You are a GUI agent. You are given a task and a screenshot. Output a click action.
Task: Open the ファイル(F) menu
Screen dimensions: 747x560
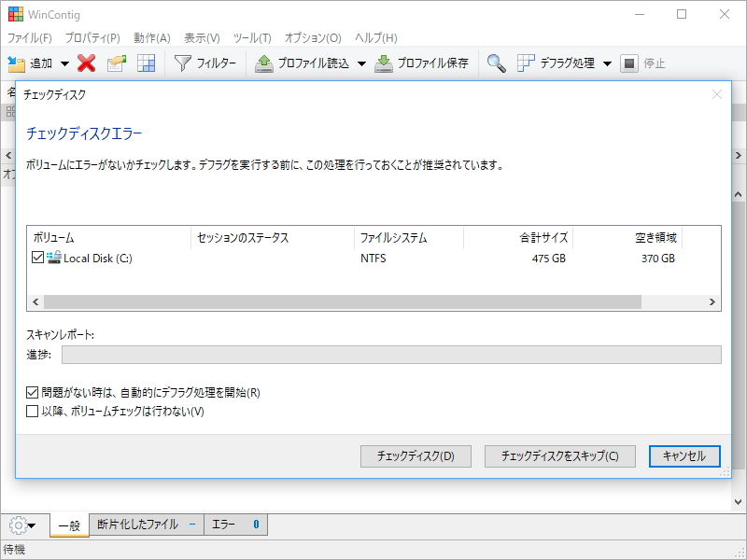coord(30,37)
